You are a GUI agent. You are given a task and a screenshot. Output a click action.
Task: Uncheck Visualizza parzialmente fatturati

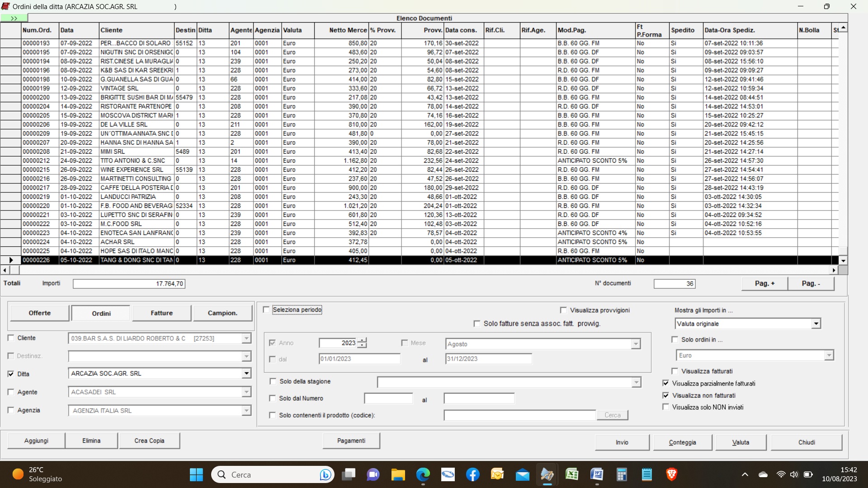[x=666, y=383]
